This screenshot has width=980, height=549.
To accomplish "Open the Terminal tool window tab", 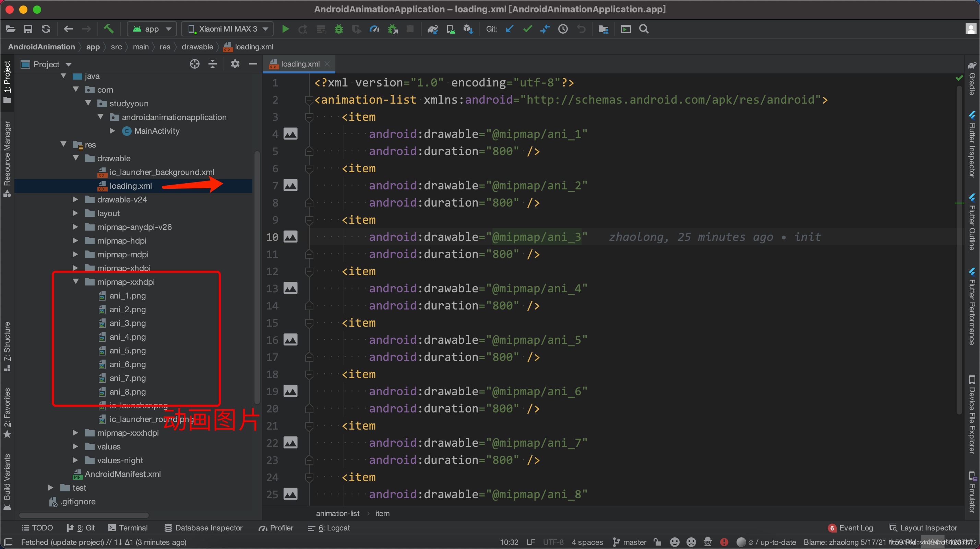I will tap(128, 528).
